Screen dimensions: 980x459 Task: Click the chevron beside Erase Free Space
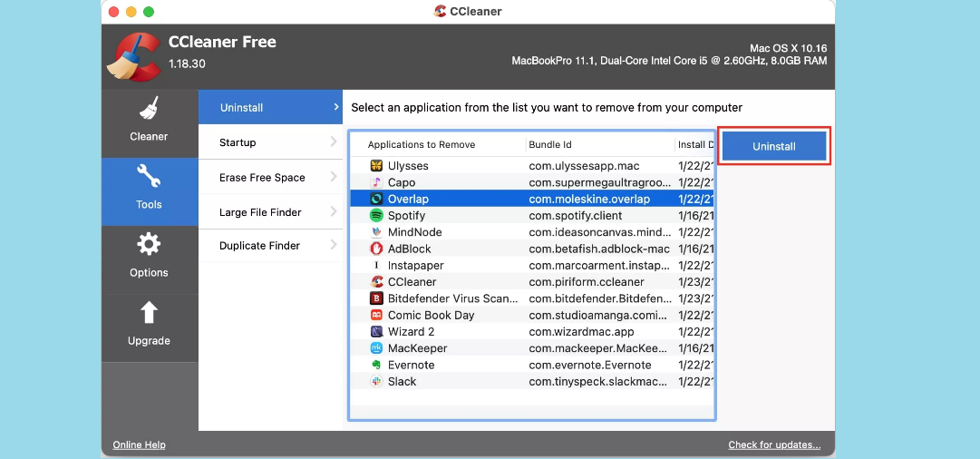334,178
